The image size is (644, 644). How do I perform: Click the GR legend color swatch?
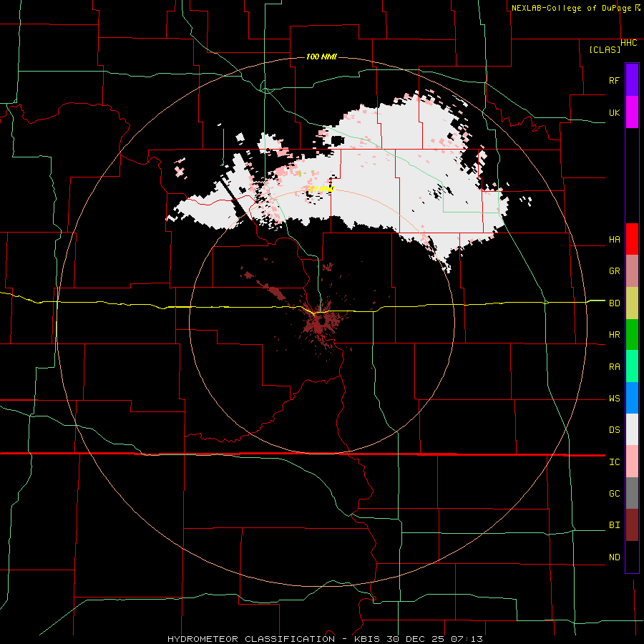point(632,271)
